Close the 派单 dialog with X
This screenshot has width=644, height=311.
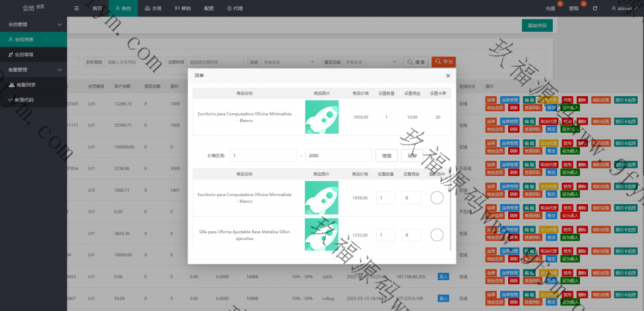tap(448, 75)
